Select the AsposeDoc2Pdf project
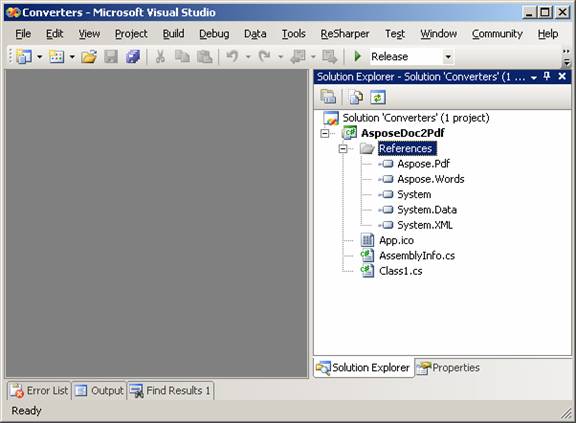This screenshot has width=576, height=423. (403, 133)
